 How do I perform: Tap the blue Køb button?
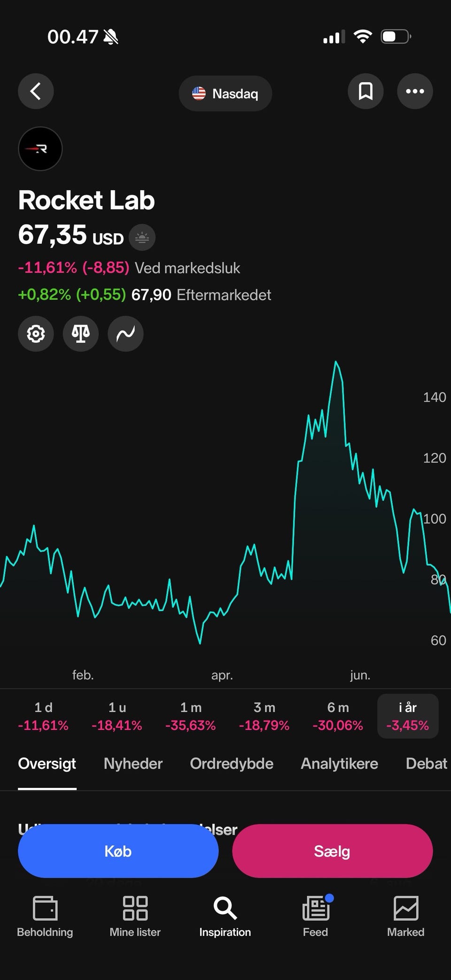click(118, 851)
